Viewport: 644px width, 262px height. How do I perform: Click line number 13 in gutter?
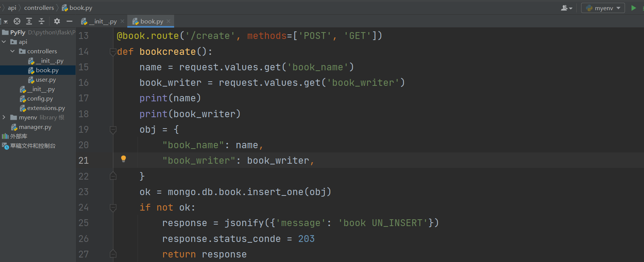(x=83, y=36)
